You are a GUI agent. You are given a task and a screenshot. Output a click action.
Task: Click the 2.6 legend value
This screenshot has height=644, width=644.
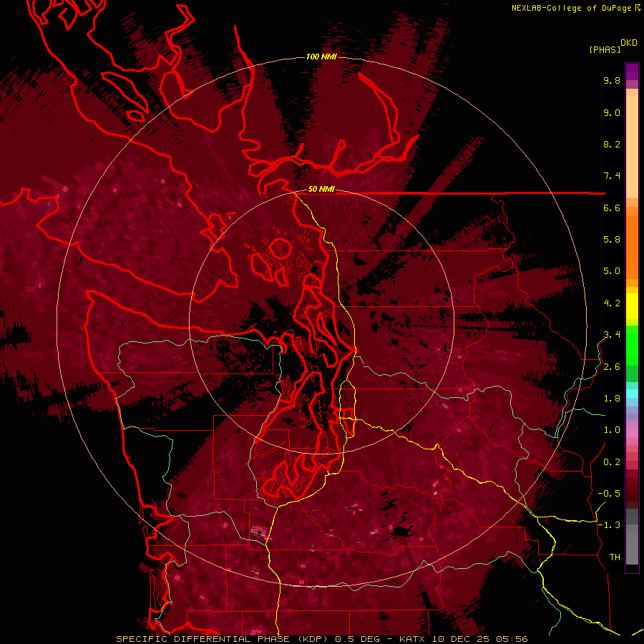pyautogui.click(x=612, y=367)
